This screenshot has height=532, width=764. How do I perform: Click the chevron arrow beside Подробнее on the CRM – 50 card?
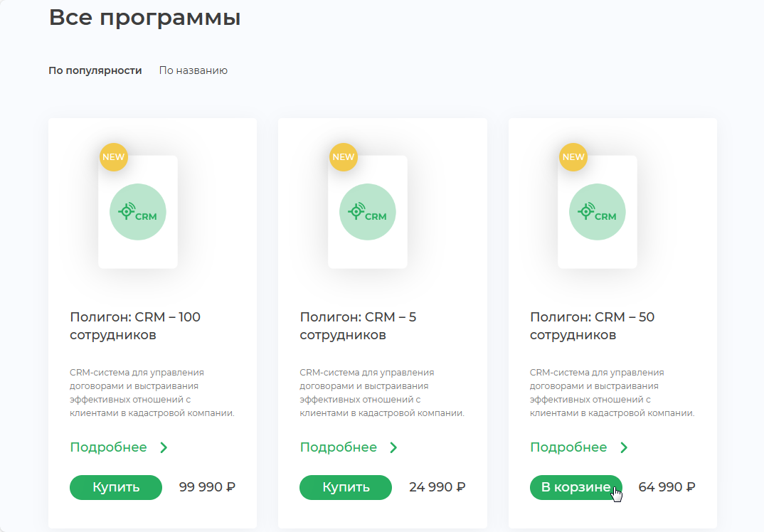624,447
